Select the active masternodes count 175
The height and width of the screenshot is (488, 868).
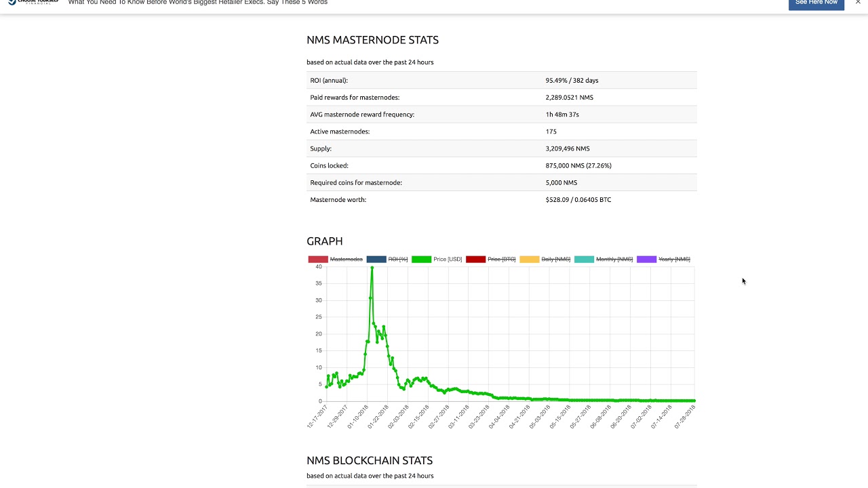(x=551, y=131)
